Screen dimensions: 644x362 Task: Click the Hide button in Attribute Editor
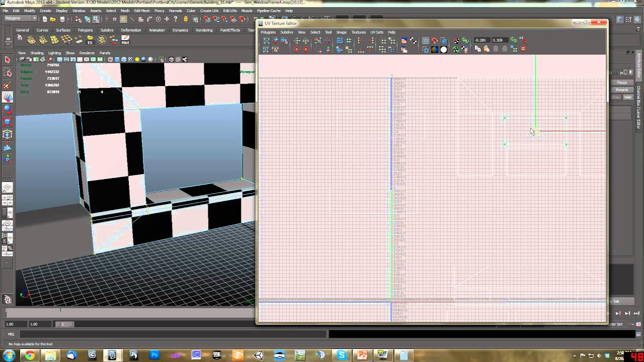click(628, 97)
